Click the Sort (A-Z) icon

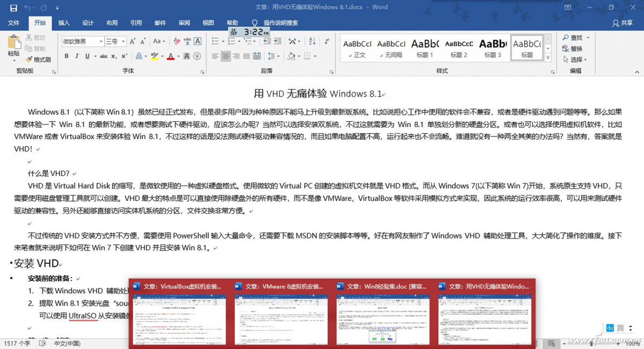click(x=312, y=41)
